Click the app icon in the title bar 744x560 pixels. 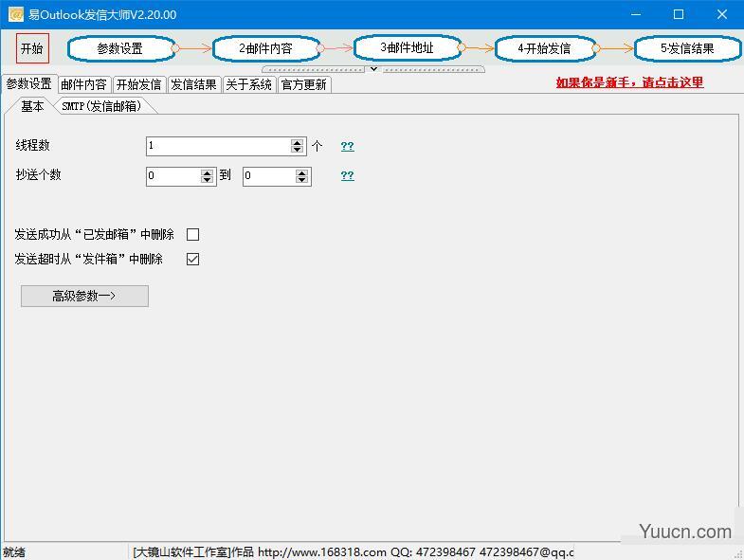pyautogui.click(x=16, y=14)
